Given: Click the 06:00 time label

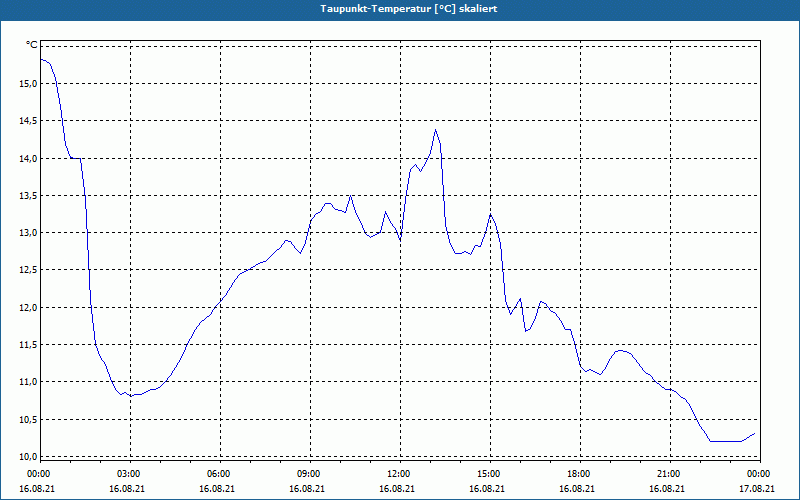Looking at the screenshot, I should [220, 474].
